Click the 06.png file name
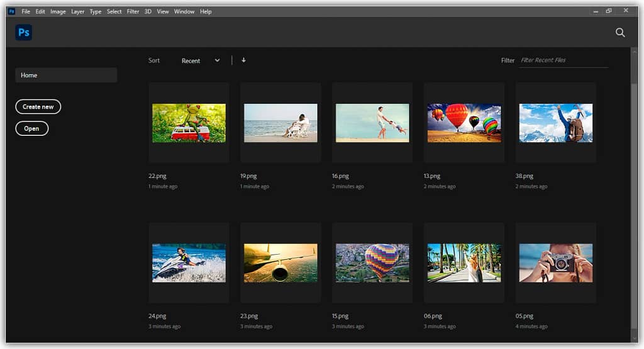The image size is (644, 349). [433, 316]
